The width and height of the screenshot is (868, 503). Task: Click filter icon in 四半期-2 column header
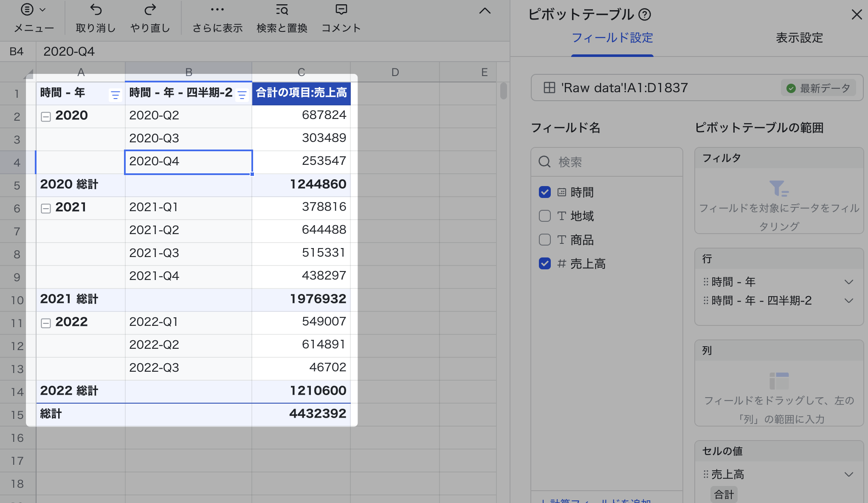click(242, 95)
